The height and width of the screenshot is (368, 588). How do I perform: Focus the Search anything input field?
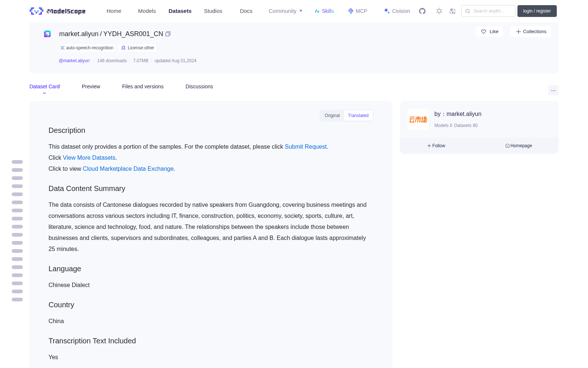pyautogui.click(x=488, y=11)
